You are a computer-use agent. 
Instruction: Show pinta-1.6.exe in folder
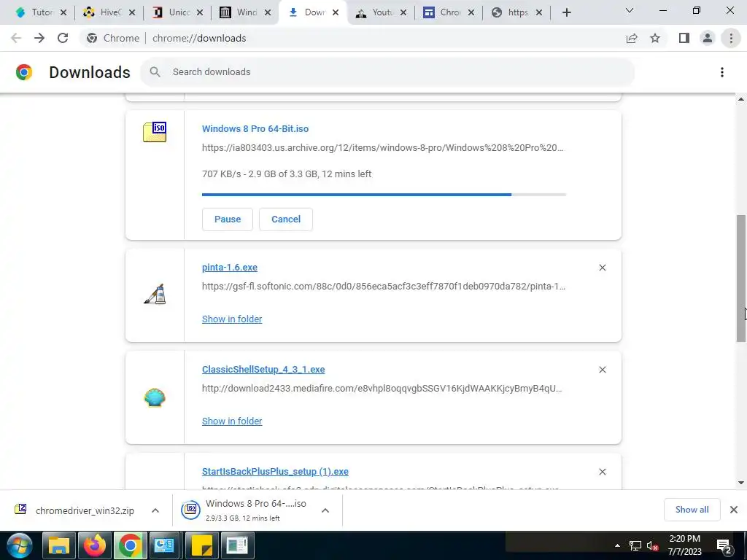pyautogui.click(x=232, y=319)
